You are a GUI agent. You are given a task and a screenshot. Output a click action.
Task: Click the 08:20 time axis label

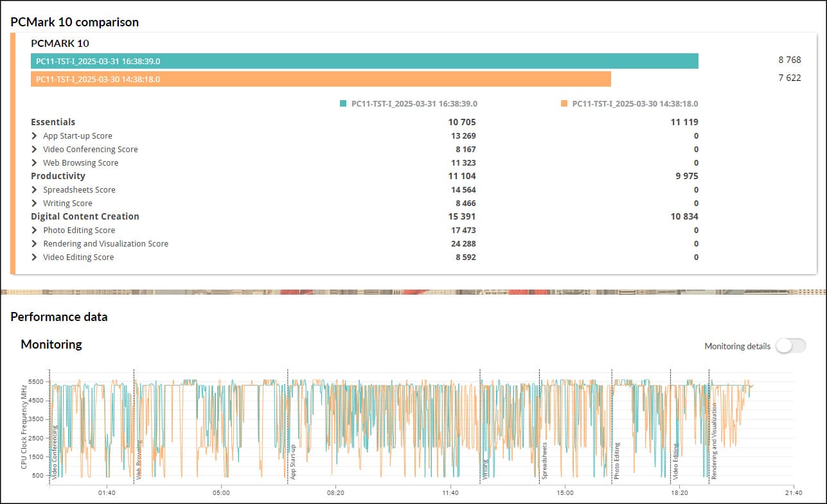click(x=336, y=493)
